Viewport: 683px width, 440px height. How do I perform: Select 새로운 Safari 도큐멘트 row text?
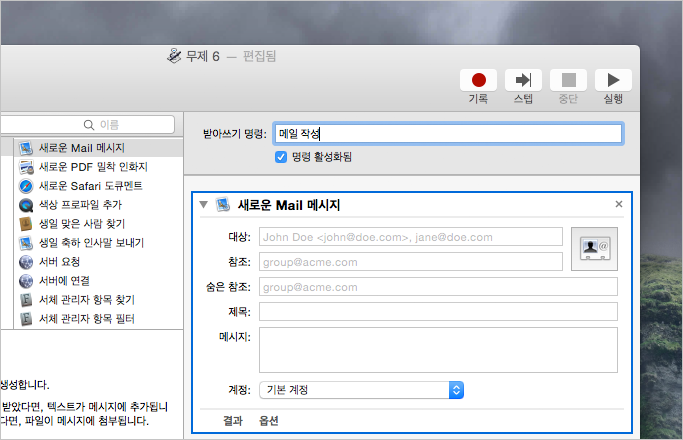click(91, 186)
